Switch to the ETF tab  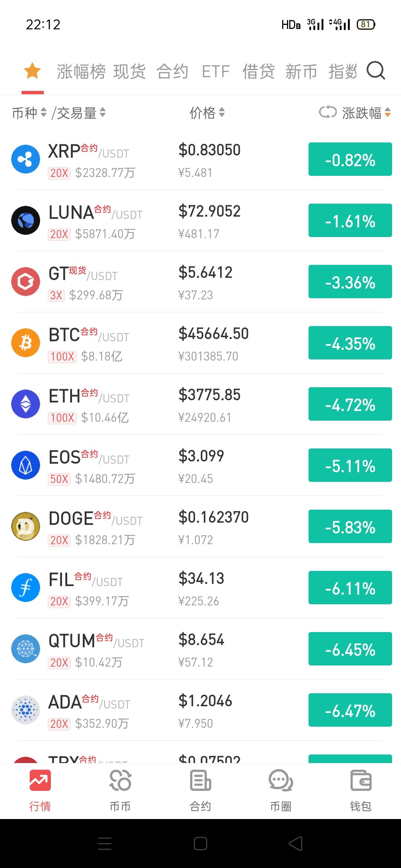[x=216, y=71]
